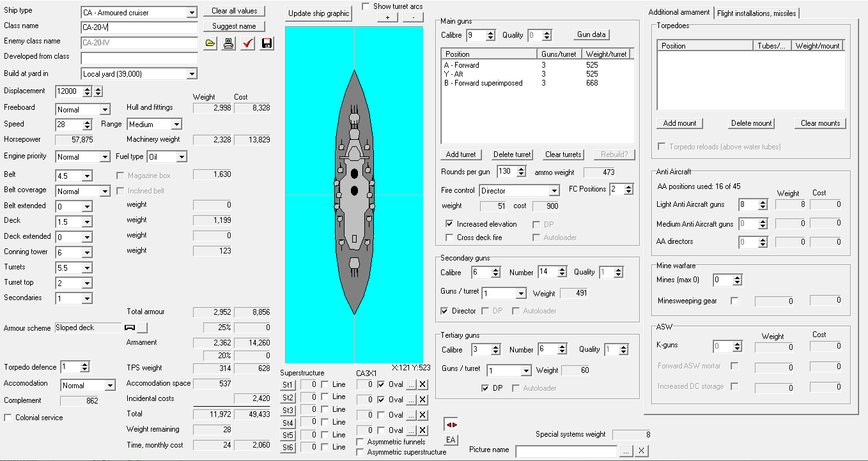Enable Show turret arcs checkbox
Screen dimensions: 868x461
click(x=366, y=6)
